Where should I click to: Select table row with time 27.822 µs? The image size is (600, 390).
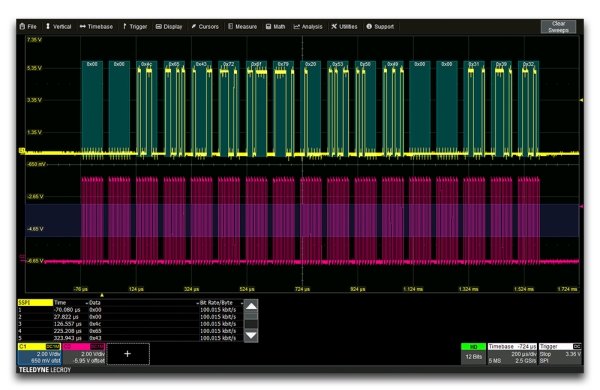pyautogui.click(x=130, y=317)
